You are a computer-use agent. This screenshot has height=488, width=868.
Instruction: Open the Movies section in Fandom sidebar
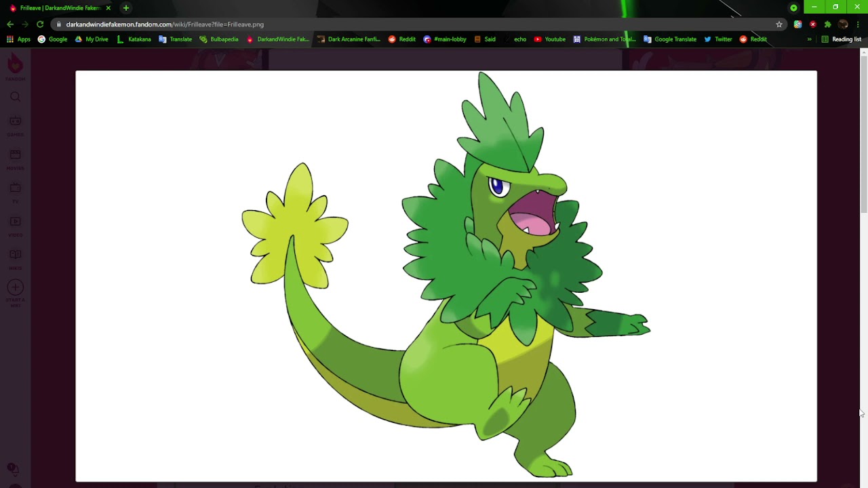(x=15, y=159)
